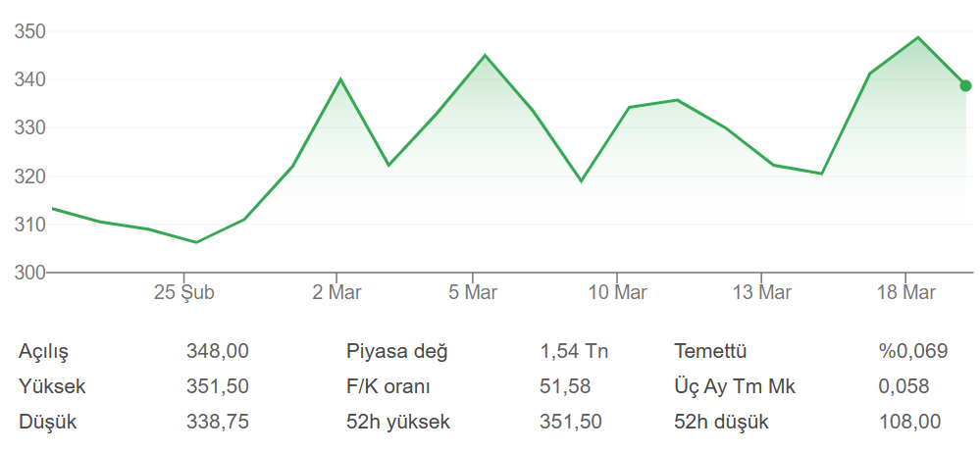
Task: Click the green end-point dot on chart
Action: (x=965, y=86)
